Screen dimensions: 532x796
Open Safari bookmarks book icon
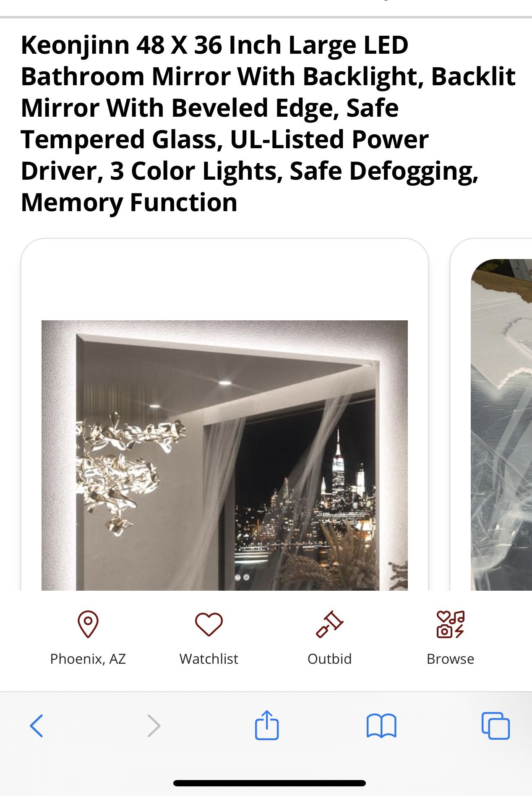[381, 725]
